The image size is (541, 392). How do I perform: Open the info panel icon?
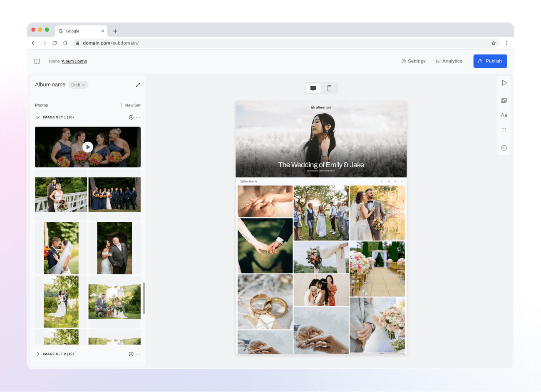pos(504,147)
